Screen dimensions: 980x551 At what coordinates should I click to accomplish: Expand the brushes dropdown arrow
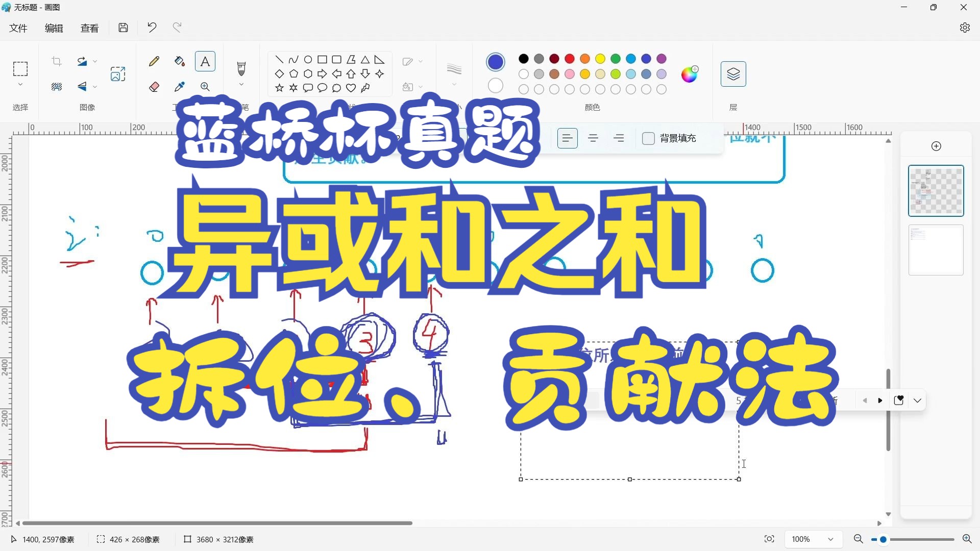(x=241, y=85)
